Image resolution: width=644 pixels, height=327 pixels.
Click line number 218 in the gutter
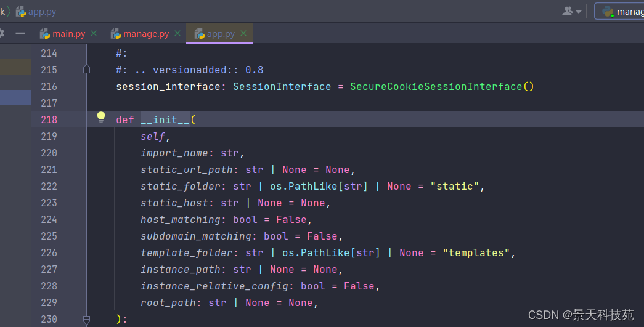pyautogui.click(x=49, y=120)
